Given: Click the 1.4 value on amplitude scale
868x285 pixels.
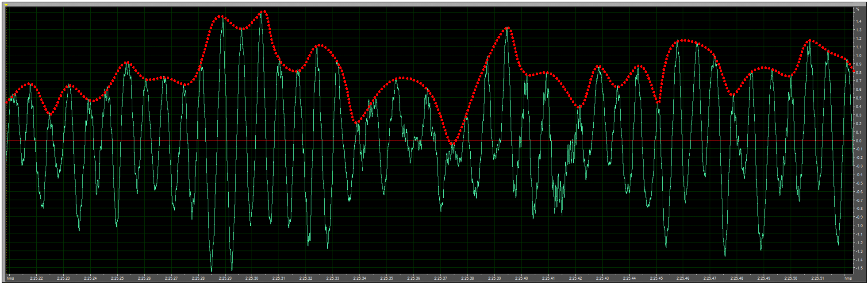Looking at the screenshot, I should [x=858, y=21].
